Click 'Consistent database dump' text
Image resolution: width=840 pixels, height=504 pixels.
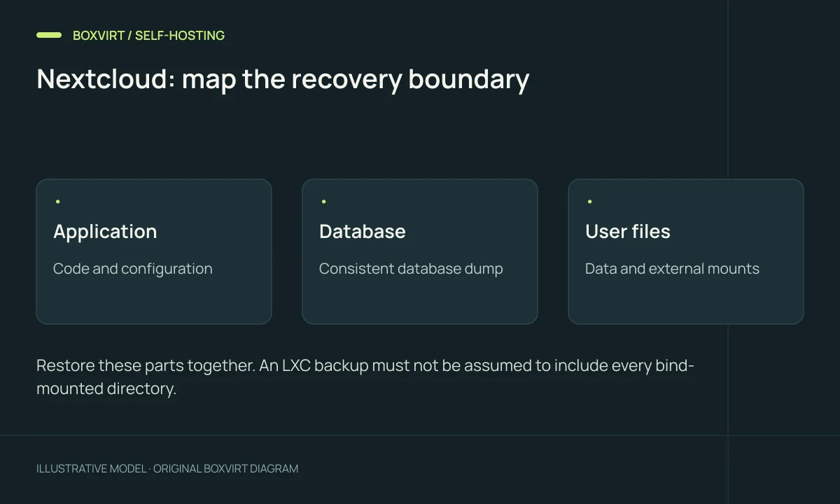pyautogui.click(x=411, y=269)
